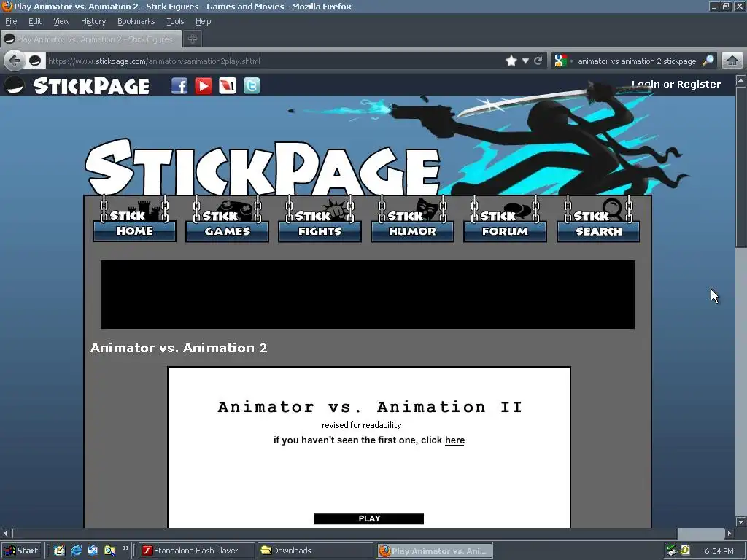
Task: Click the system tray volume icon
Action: [685, 551]
